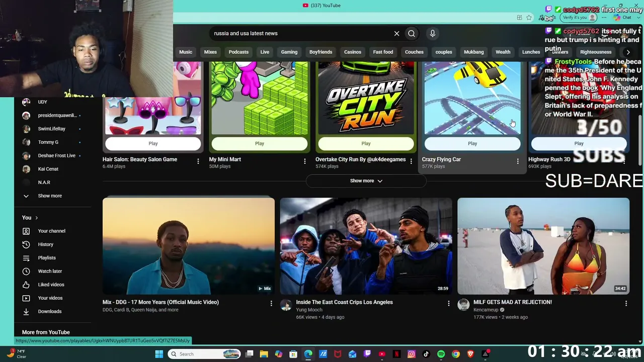The height and width of the screenshot is (362, 644).
Task: Play the Hair Salon: Beauty Salon Game
Action: (x=153, y=144)
